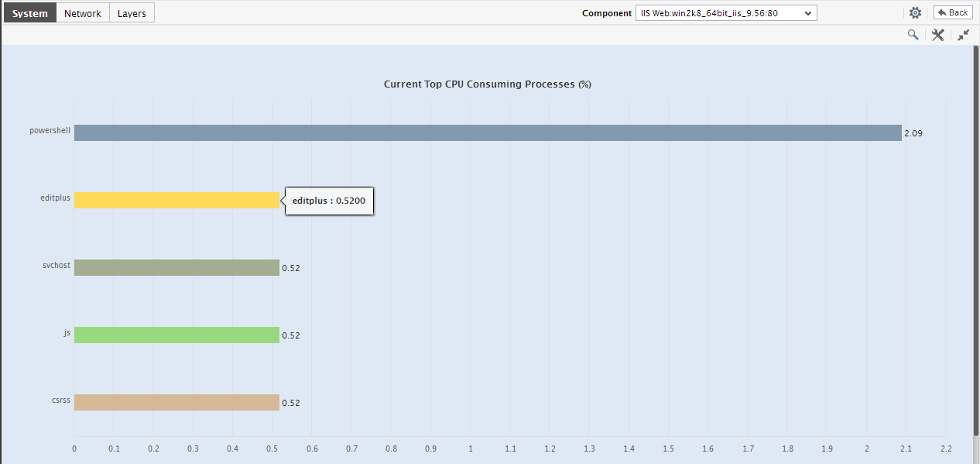Click the 0.52 value beside csrss
This screenshot has width=980, height=464.
point(291,403)
